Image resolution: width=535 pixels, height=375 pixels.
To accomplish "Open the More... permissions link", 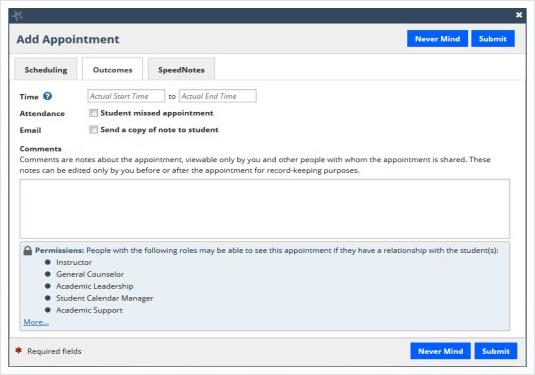I will (x=36, y=322).
